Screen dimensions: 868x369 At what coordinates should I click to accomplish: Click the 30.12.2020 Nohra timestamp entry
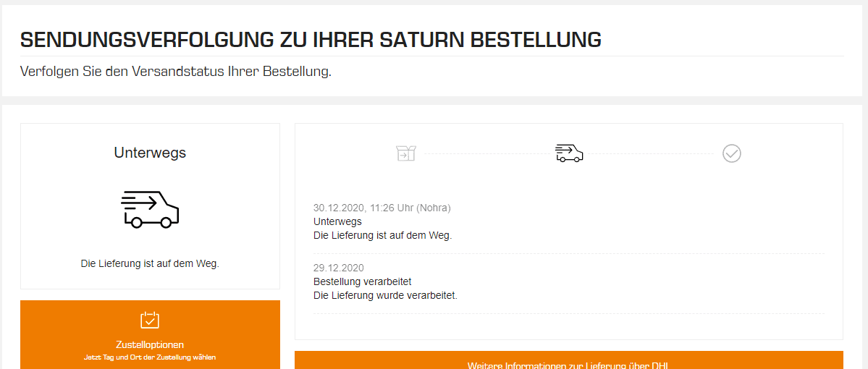click(382, 208)
